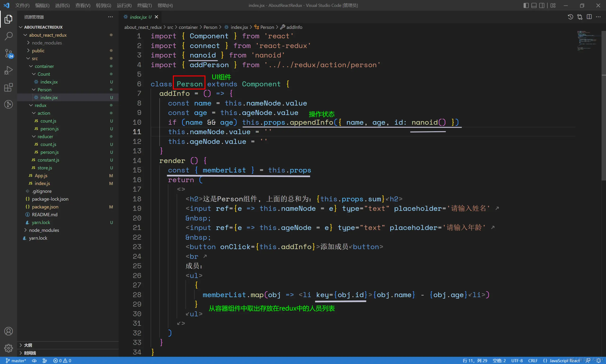Open the 终端(T) menu
The image size is (606, 364).
(x=144, y=5)
